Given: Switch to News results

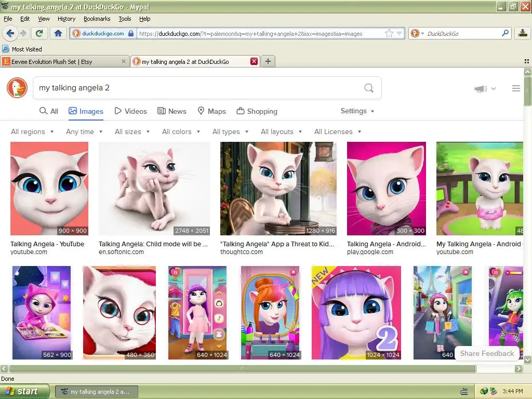Looking at the screenshot, I should [172, 111].
